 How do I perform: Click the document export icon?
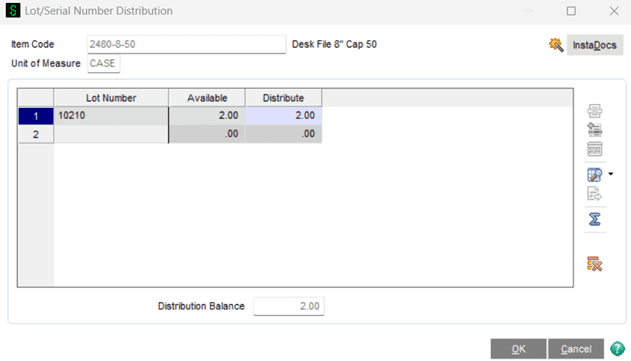pyautogui.click(x=594, y=194)
